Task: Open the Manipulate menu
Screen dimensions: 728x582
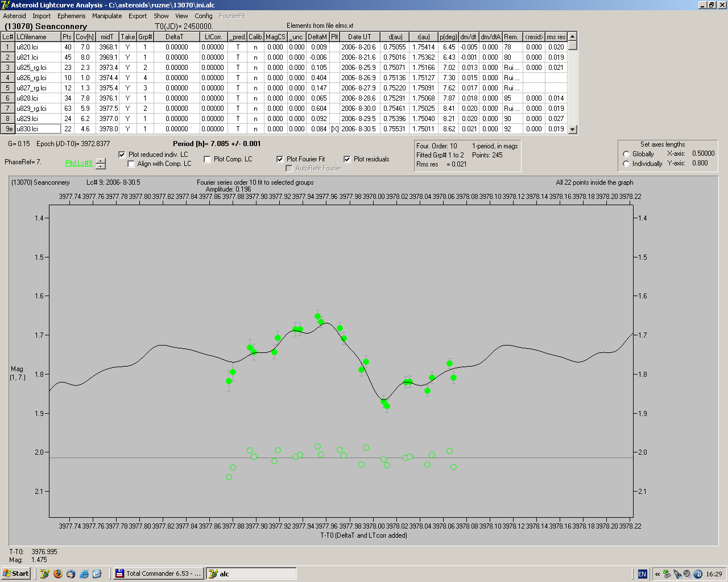Action: click(107, 16)
